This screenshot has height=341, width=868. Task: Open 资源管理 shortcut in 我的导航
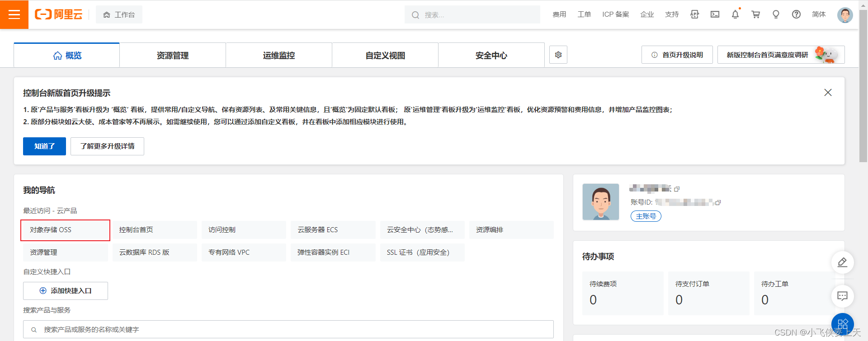pos(65,252)
